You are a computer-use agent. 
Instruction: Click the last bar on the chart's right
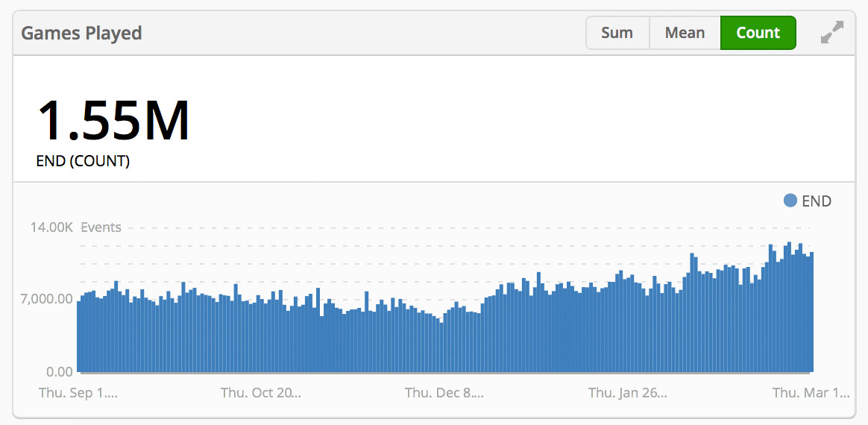coord(811,313)
